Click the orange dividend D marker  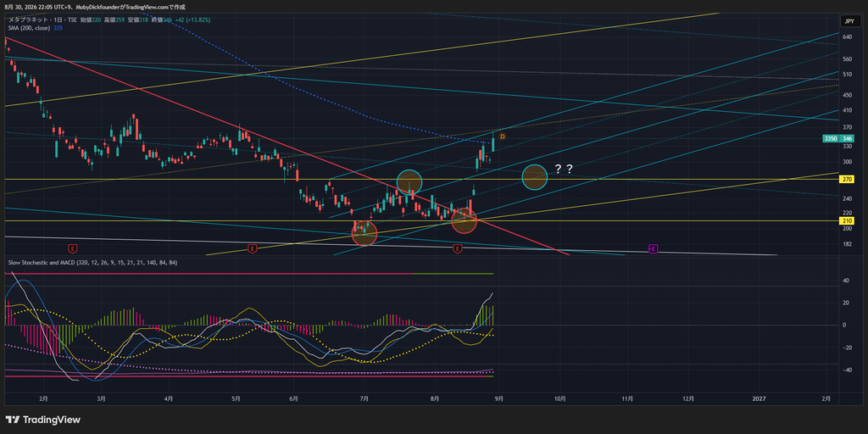[503, 136]
